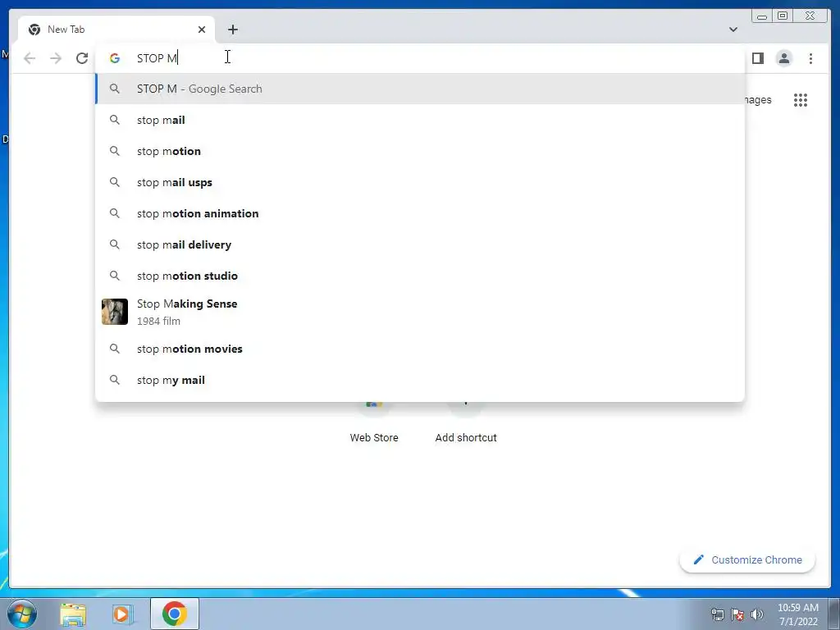This screenshot has height=630, width=840.
Task: Open Windows Explorer from the taskbar
Action: (x=73, y=614)
